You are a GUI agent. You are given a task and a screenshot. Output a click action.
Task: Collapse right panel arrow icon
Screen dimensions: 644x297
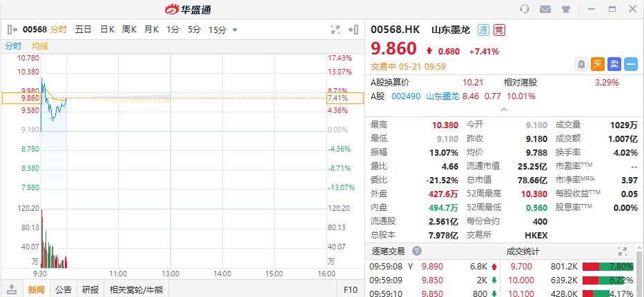(x=353, y=30)
